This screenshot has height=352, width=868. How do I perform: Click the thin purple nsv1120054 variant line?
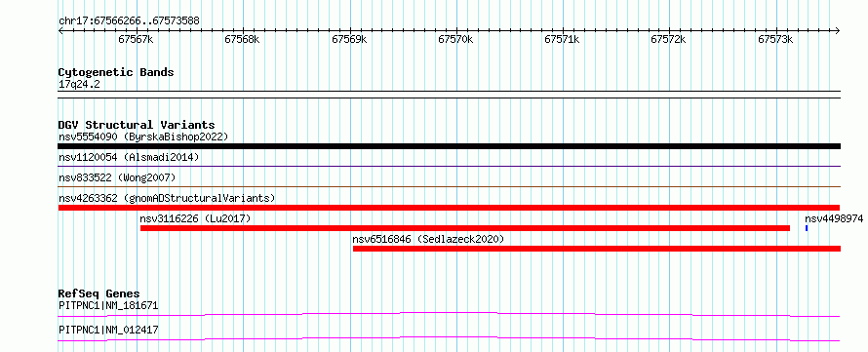[449, 166]
